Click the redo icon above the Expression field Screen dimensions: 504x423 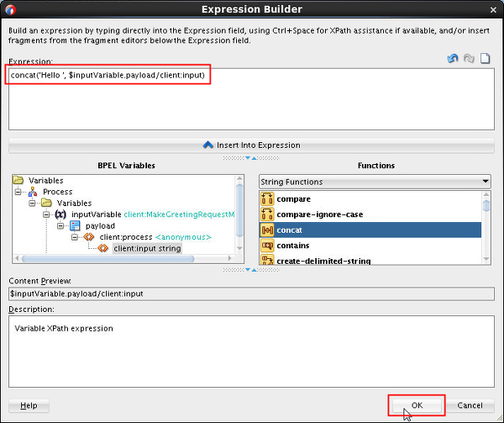[469, 59]
